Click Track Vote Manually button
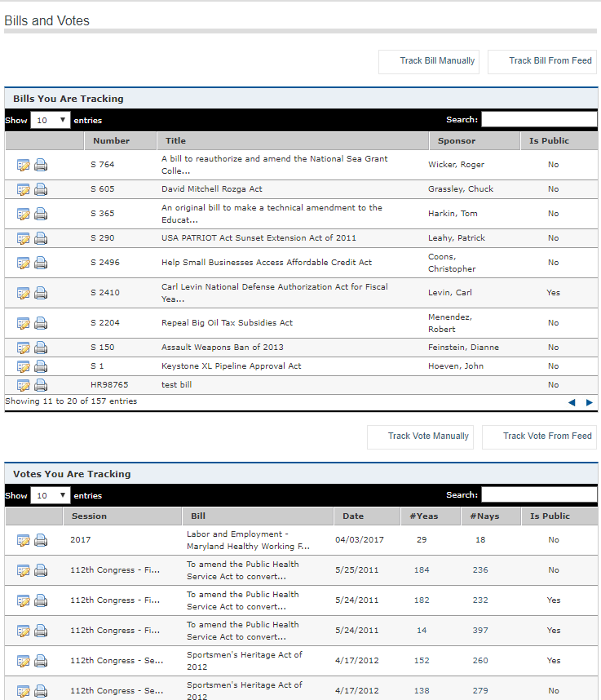This screenshot has width=601, height=700. [x=420, y=437]
